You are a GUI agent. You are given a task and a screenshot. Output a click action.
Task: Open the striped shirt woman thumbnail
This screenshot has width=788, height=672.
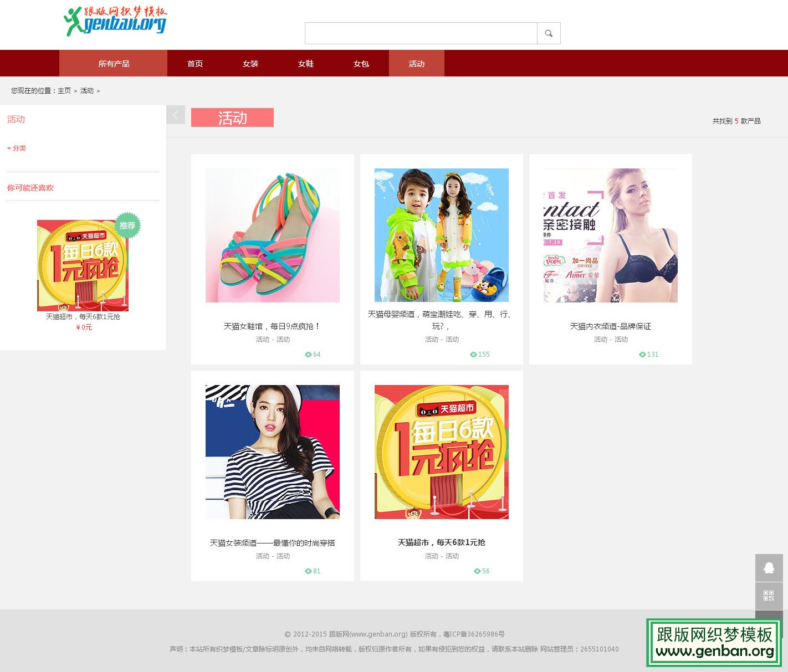[x=272, y=452]
